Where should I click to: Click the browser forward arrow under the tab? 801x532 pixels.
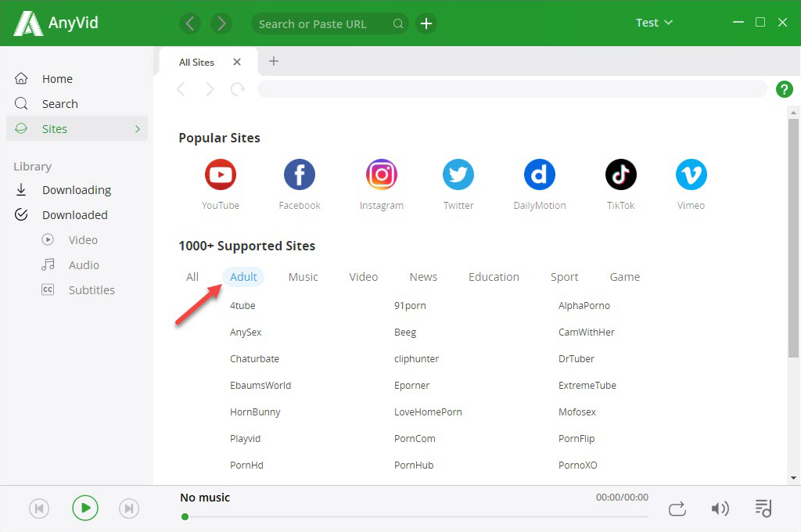tap(210, 89)
